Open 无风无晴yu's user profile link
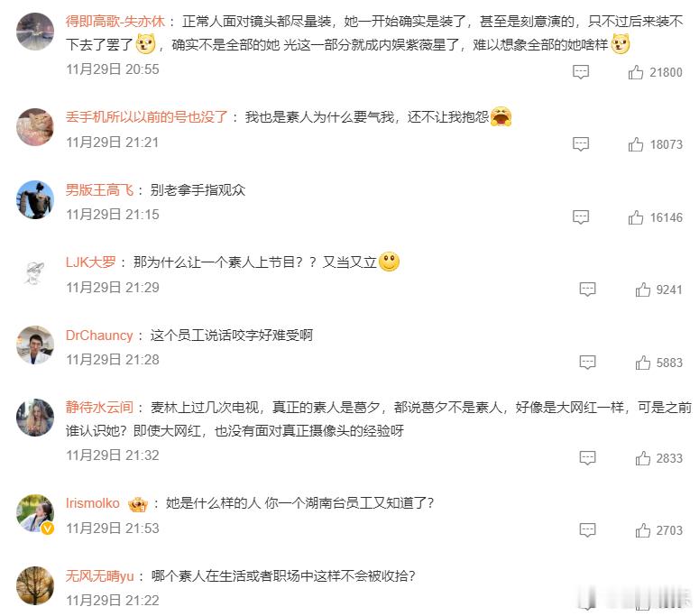The height and width of the screenshot is (616, 699). 100,576
